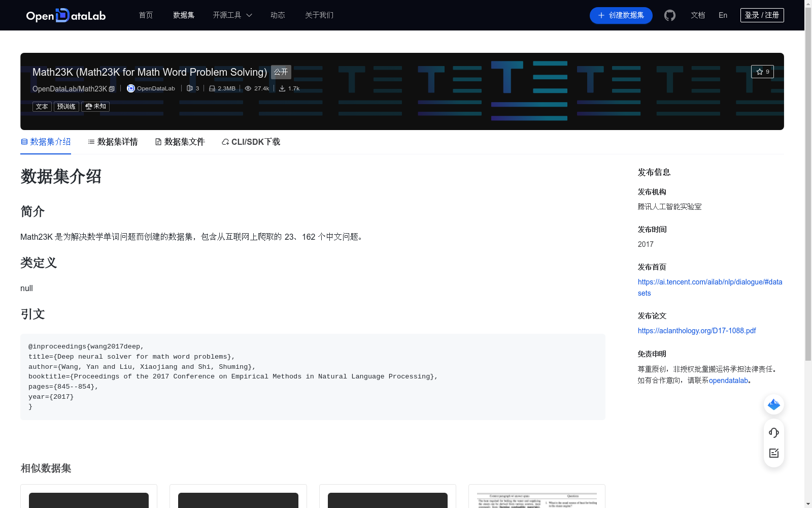Click the download icon showing 1.7k downloads
The image size is (812, 508).
tap(282, 88)
